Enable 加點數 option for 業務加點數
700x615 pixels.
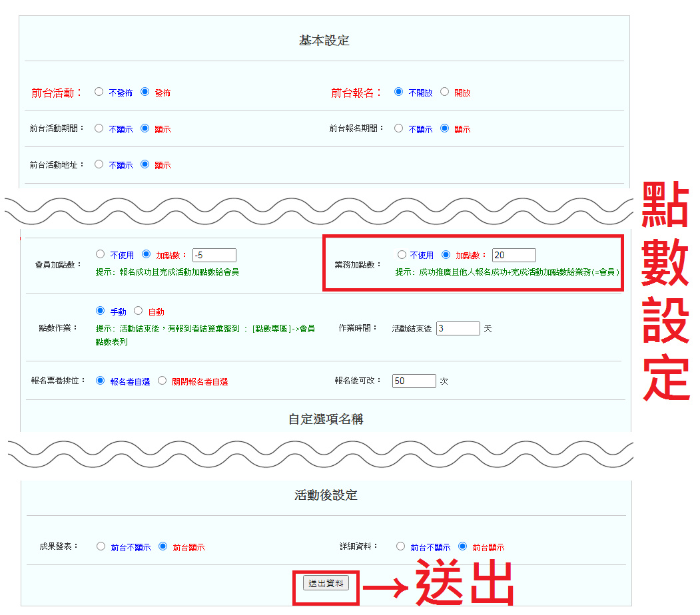[446, 254]
